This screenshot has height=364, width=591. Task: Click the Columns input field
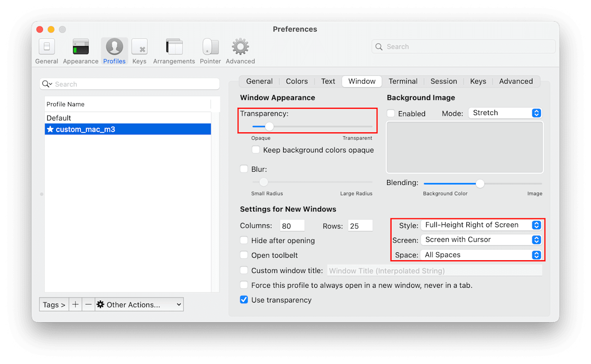click(292, 226)
